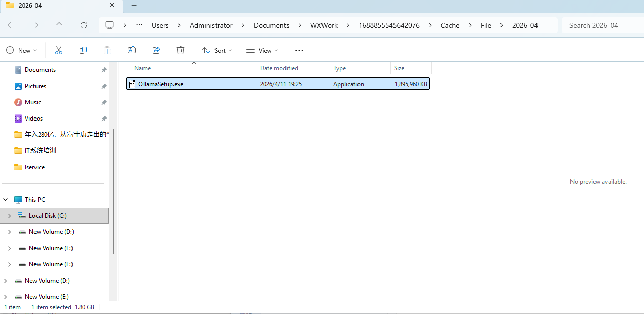Navigate to Users in the address bar

click(160, 25)
